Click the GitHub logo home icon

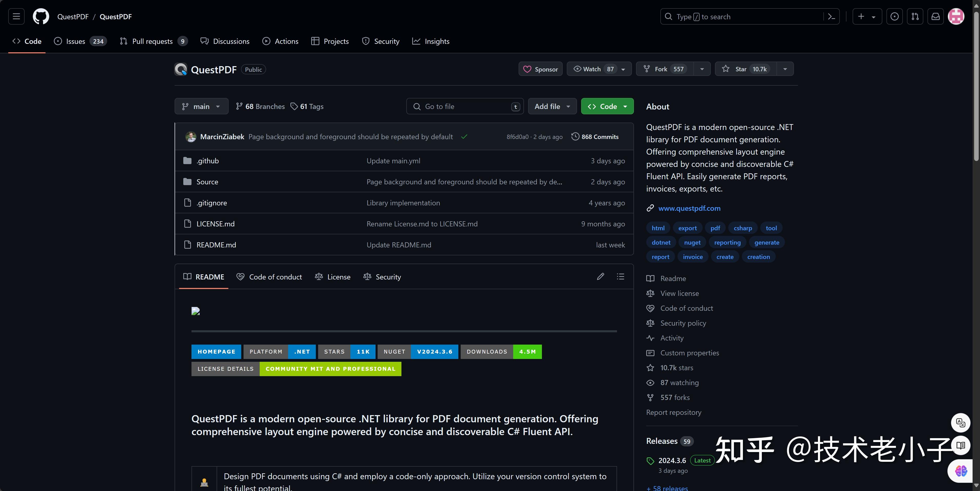pos(41,16)
